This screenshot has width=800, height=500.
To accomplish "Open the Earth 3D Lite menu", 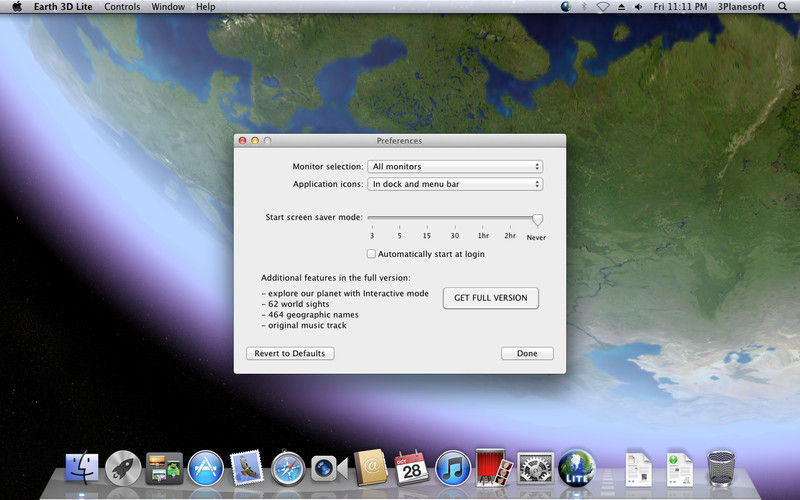I will [x=63, y=7].
